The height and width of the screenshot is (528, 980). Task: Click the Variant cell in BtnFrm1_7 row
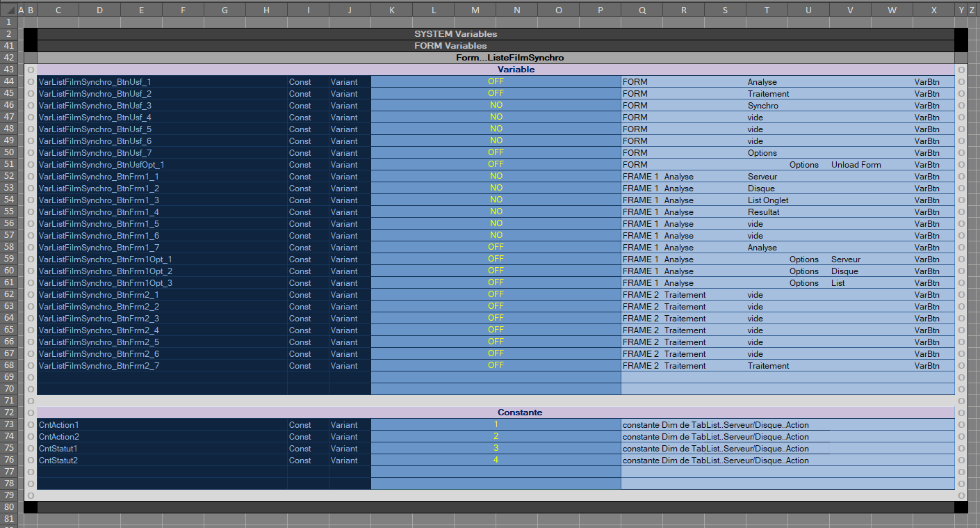[x=350, y=248]
